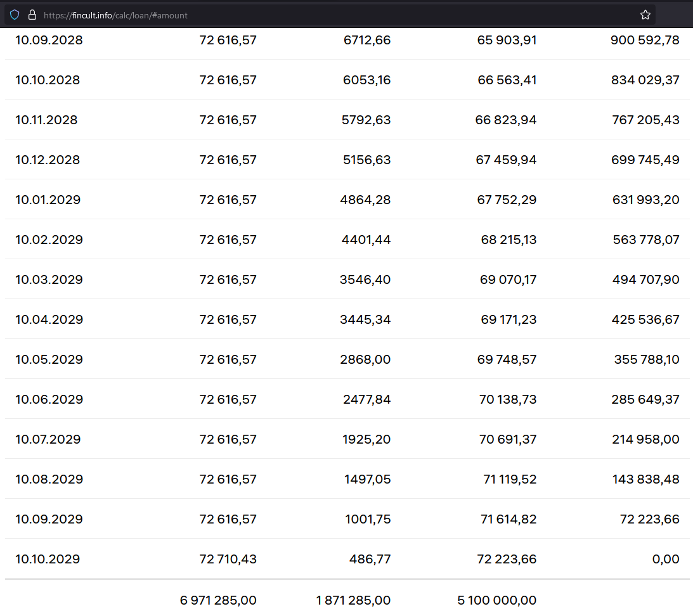Select the remaining balance 900 592,78
Screen dimensions: 693x616
[x=645, y=41]
